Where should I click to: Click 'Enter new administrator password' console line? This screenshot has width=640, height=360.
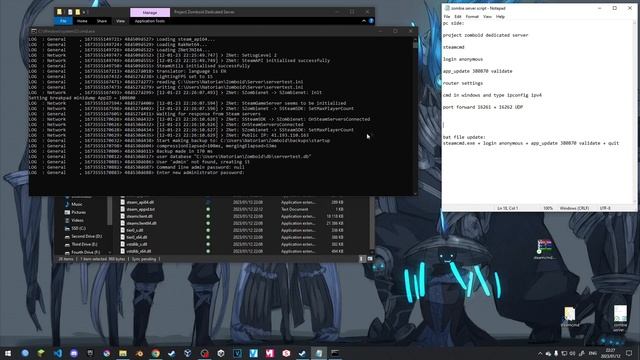(200, 173)
